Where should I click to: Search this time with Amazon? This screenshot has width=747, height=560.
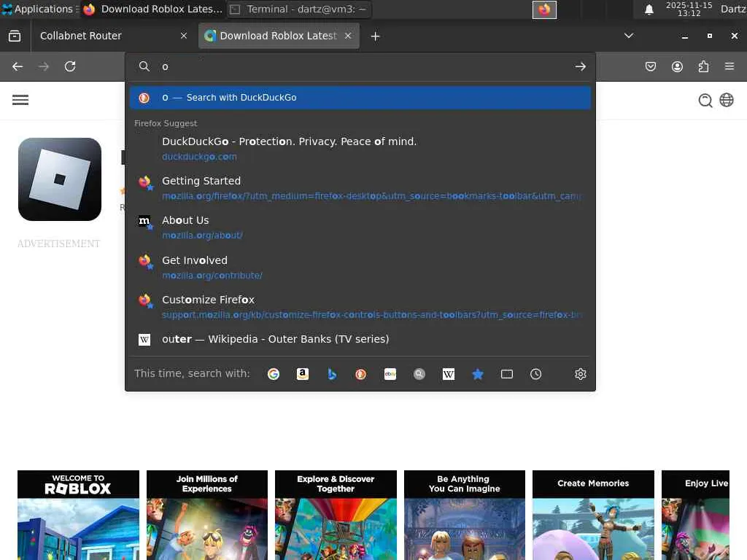[303, 374]
